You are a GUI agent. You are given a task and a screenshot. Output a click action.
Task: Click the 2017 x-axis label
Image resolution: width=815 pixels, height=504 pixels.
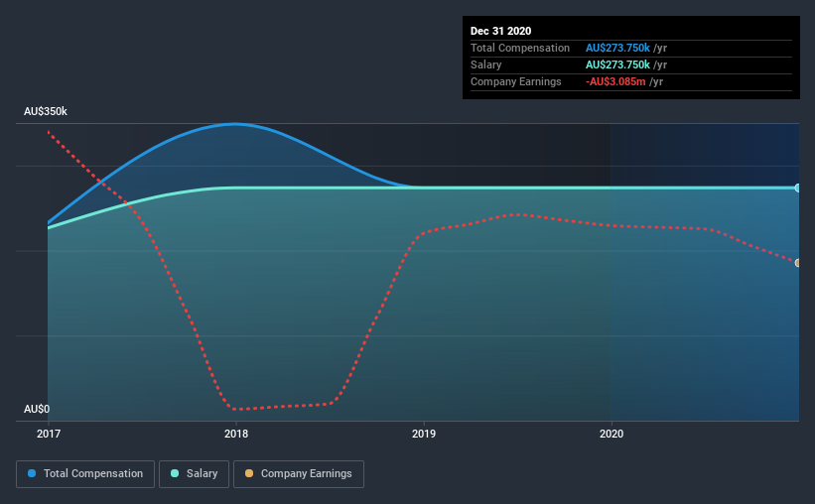49,434
